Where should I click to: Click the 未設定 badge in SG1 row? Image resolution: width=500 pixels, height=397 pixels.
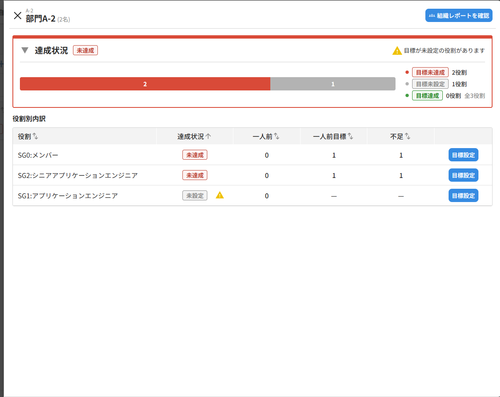click(195, 196)
